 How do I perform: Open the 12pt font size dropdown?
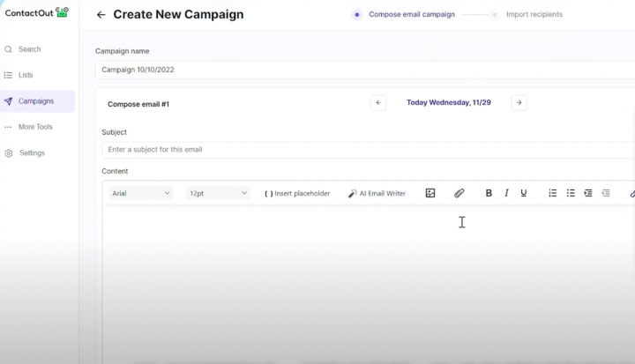point(218,193)
